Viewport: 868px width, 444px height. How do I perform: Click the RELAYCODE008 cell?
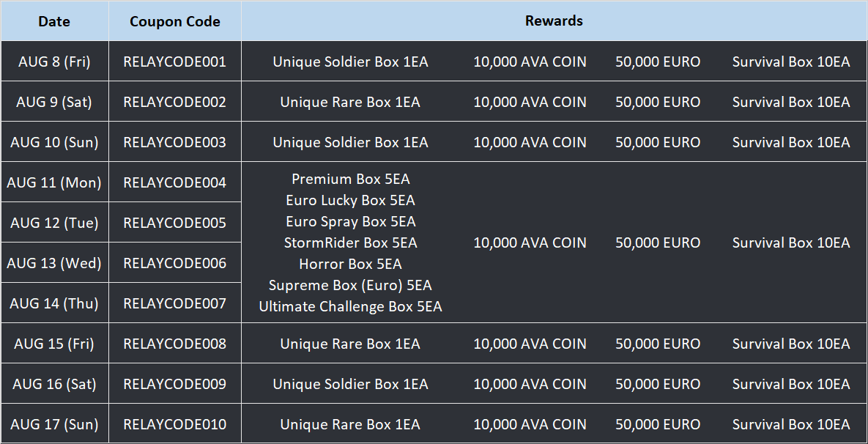175,343
